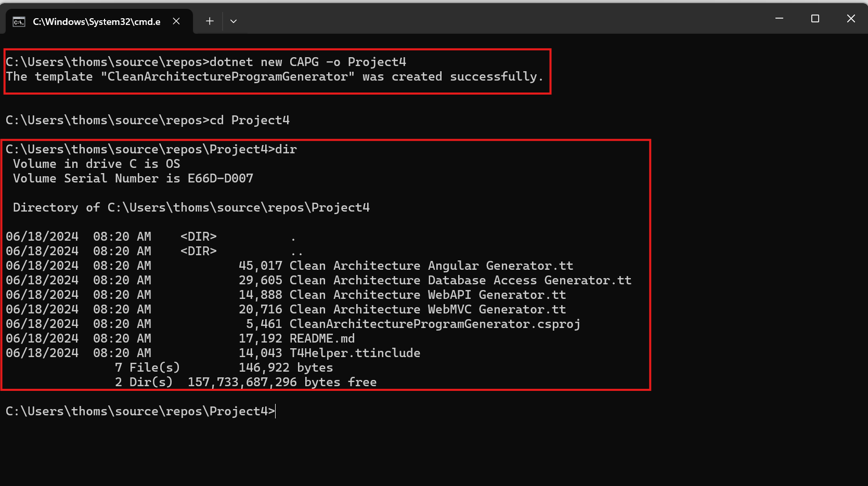Click the T4Helper.ttinclude file entry

point(213,353)
